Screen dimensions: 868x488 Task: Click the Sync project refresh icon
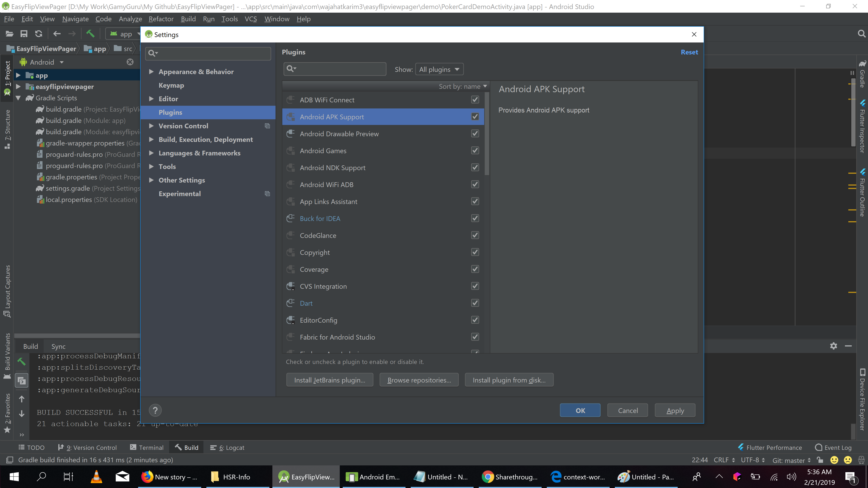(x=39, y=34)
